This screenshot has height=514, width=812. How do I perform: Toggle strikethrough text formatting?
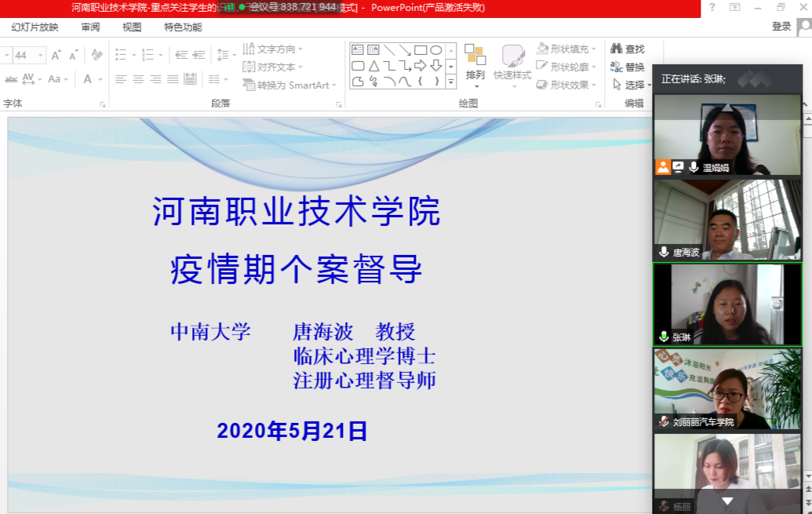tap(11, 79)
